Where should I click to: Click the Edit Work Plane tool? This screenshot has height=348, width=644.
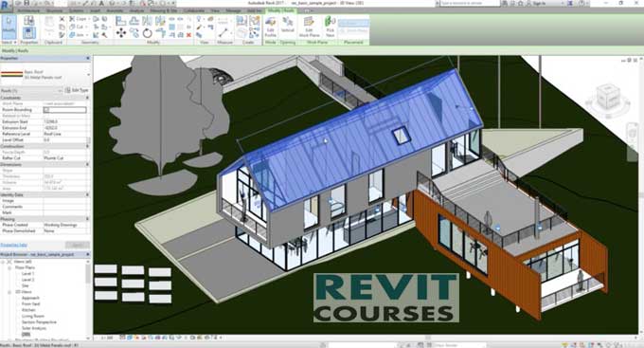pyautogui.click(x=309, y=27)
